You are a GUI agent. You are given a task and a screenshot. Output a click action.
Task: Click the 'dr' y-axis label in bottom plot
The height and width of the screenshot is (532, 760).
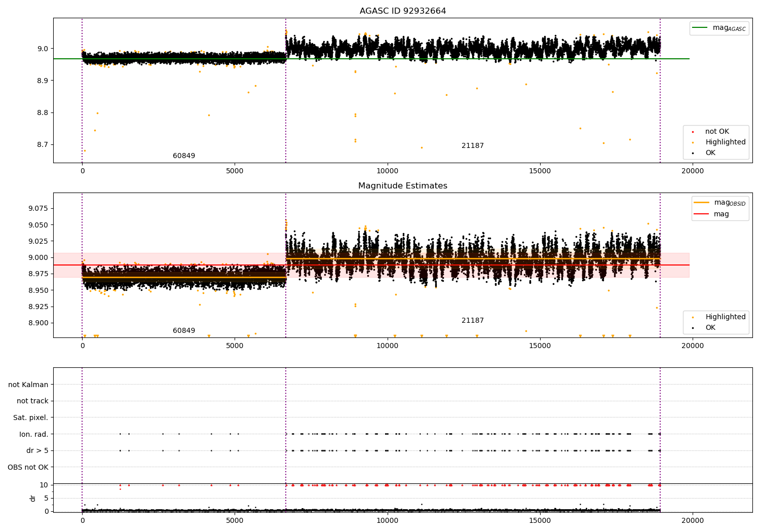(33, 499)
